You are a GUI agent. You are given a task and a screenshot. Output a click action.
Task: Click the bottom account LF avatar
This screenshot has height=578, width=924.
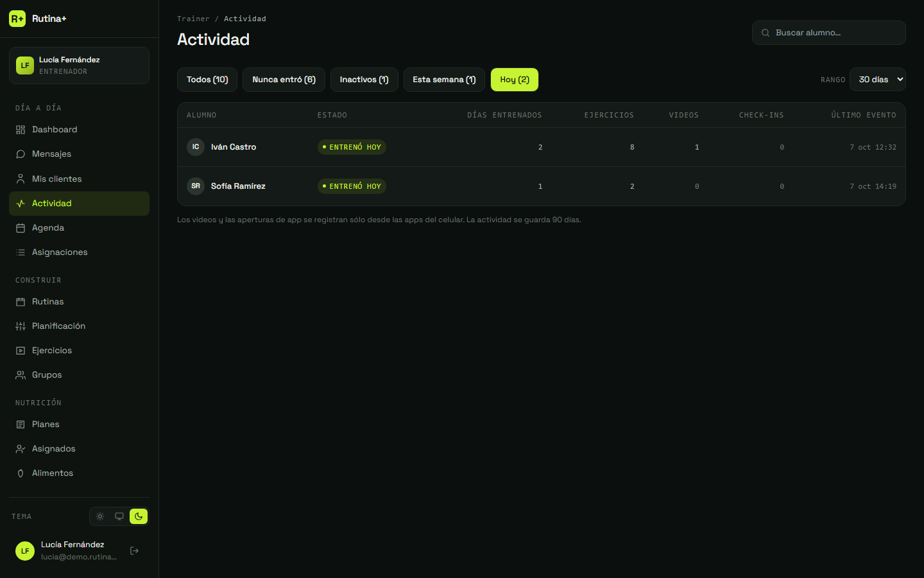25,551
